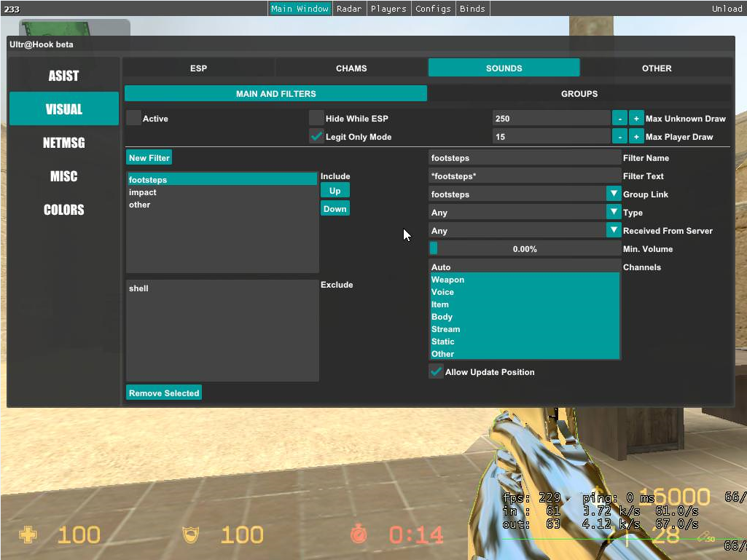The width and height of the screenshot is (747, 560).
Task: Select MAIN AND FILTERS subtab
Action: coord(275,93)
